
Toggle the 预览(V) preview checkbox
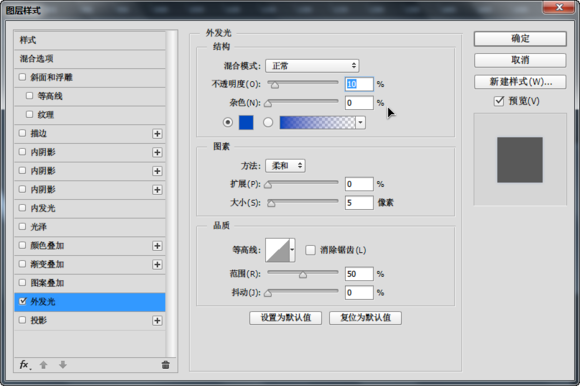click(499, 101)
